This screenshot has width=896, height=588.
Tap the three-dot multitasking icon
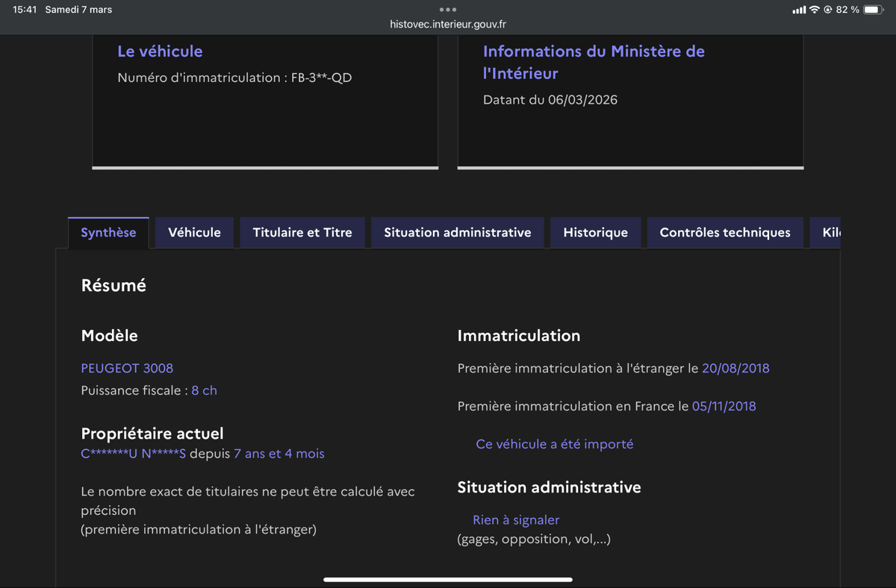click(448, 10)
